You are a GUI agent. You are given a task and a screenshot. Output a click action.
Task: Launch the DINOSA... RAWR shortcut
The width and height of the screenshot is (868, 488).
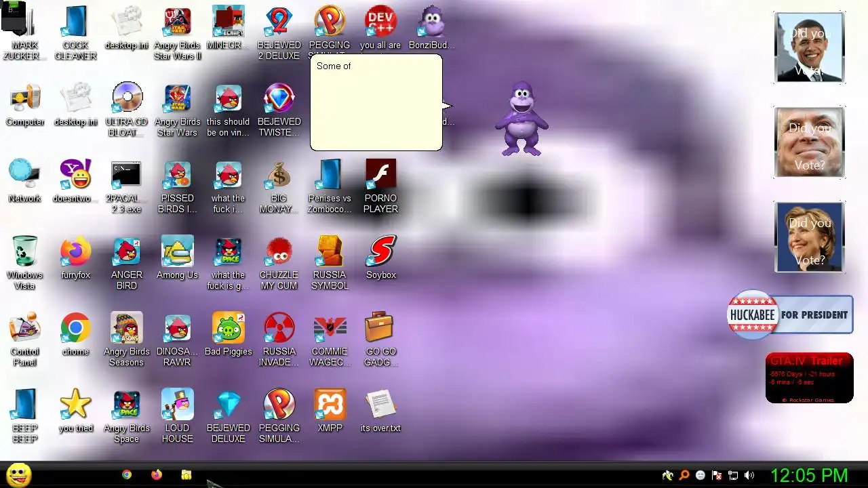177,340
